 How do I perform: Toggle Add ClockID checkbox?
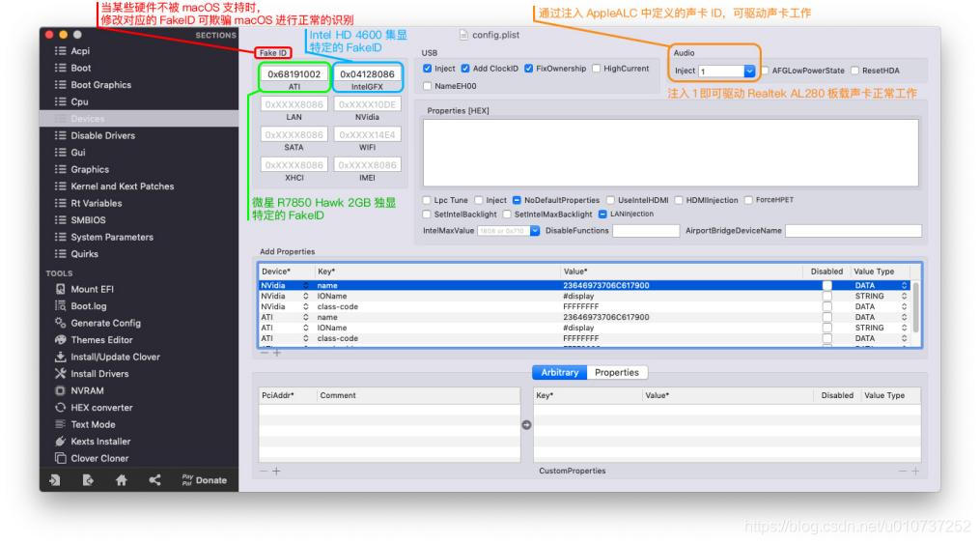click(x=465, y=69)
